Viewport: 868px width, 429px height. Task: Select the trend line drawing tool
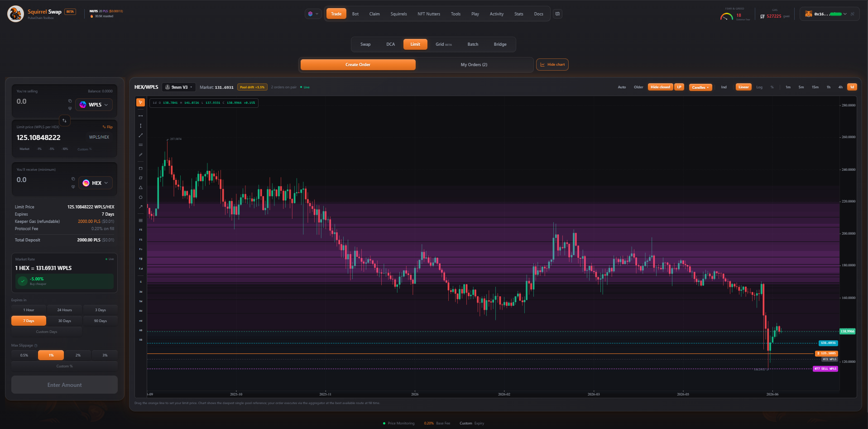pos(140,135)
